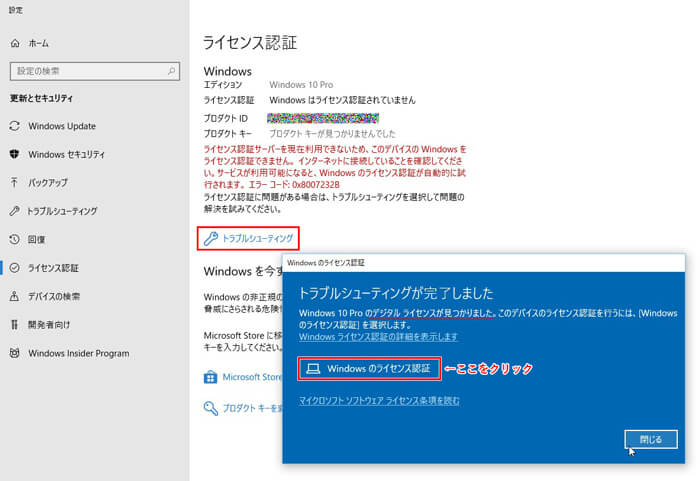This screenshot has width=700, height=481.
Task: Click the wrench icon beside sidebar トラブルシューティング
Action: tap(15, 211)
